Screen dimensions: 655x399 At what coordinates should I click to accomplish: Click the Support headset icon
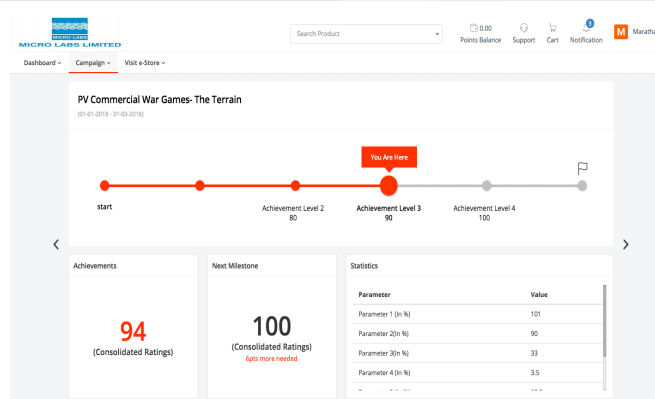(x=523, y=28)
